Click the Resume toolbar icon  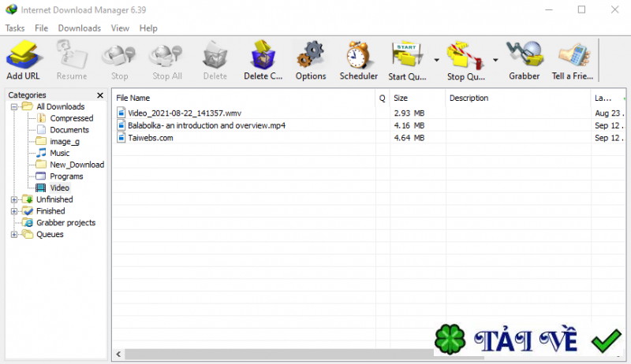72,54
